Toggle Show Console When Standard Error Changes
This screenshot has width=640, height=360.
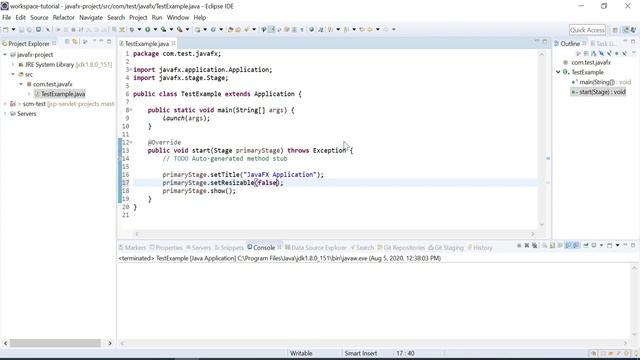coord(576,245)
